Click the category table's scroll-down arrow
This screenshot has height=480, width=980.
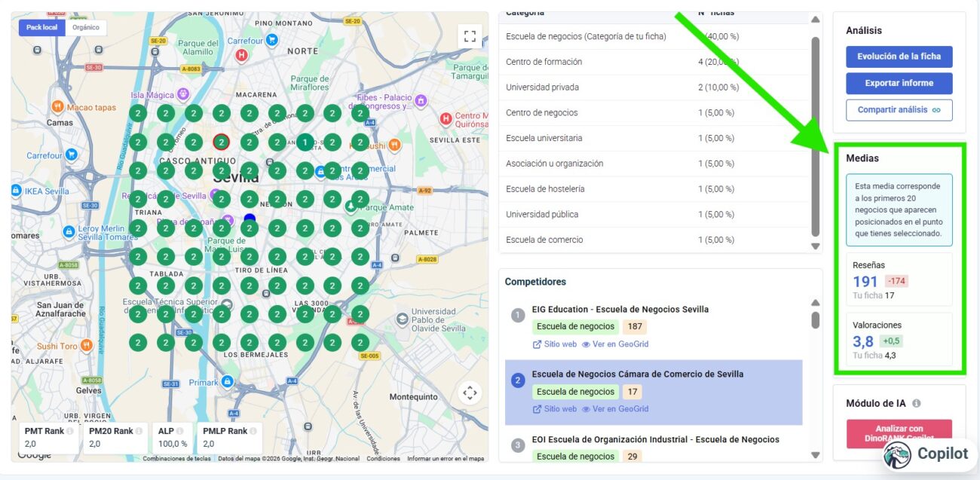point(815,246)
